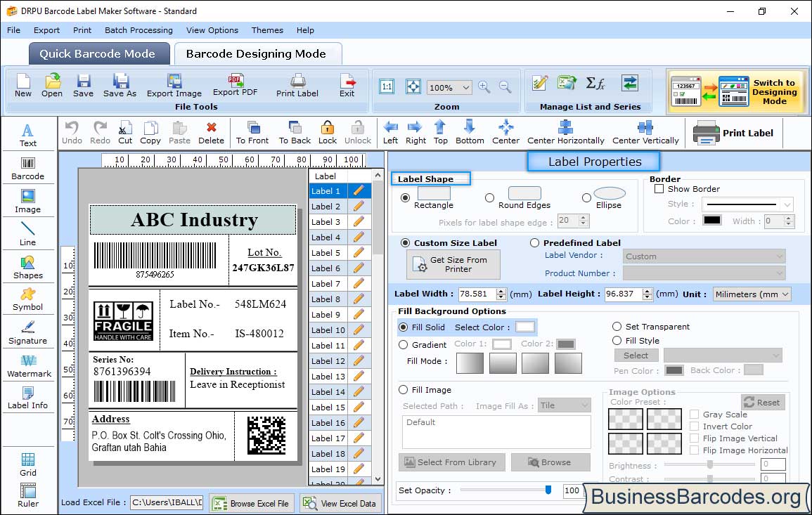The height and width of the screenshot is (515, 812).
Task: Open the Fill Style pattern dropdown
Action: click(x=775, y=355)
